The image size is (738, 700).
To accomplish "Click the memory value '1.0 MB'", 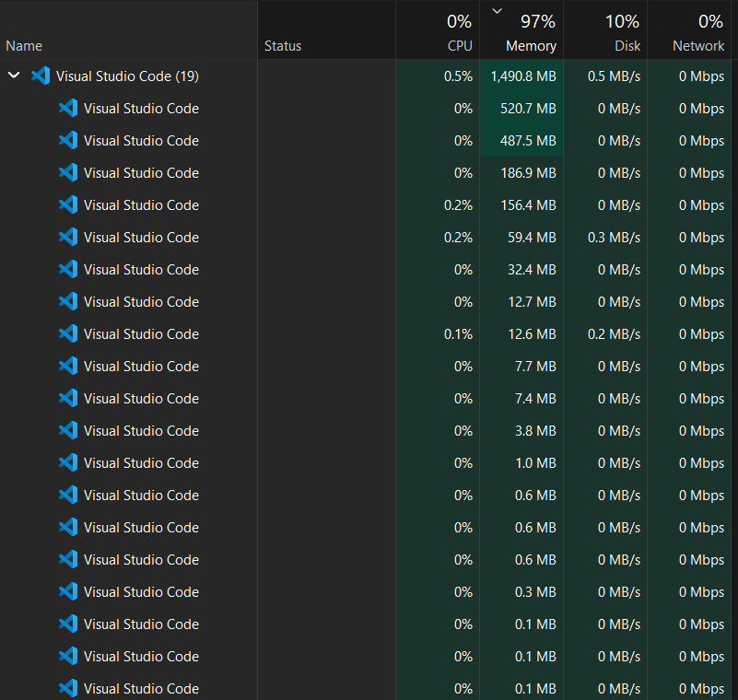I will tap(535, 462).
